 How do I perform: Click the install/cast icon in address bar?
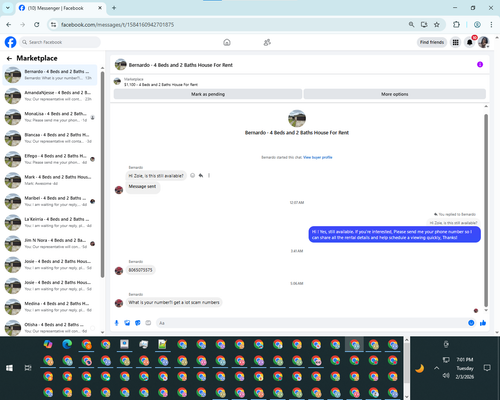424,24
